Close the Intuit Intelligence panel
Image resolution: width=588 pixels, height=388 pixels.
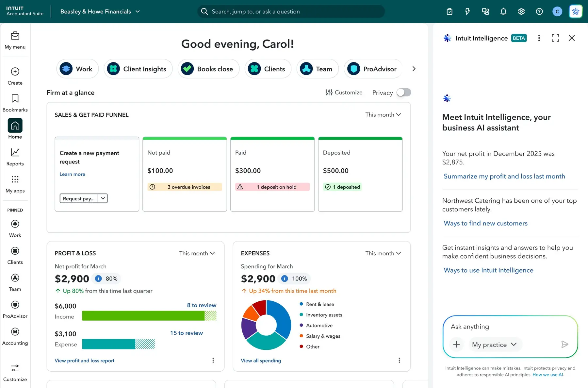point(572,38)
